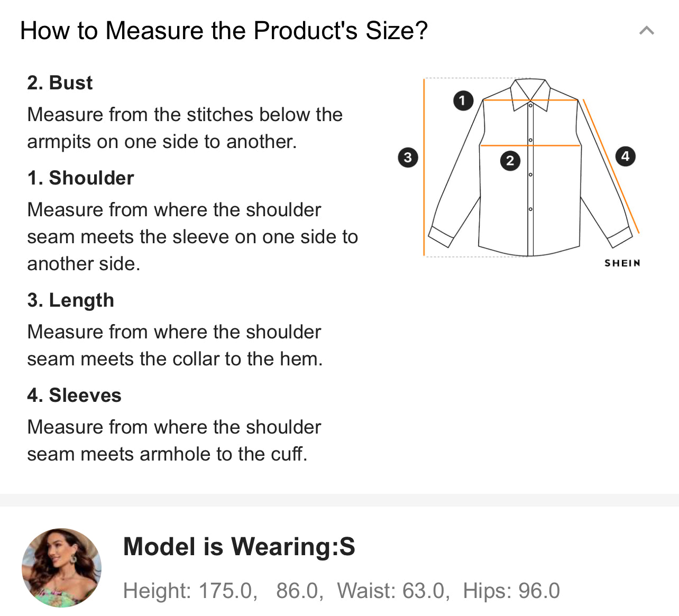Select the "4. Sleeves" heading
This screenshot has width=679, height=616.
click(74, 396)
